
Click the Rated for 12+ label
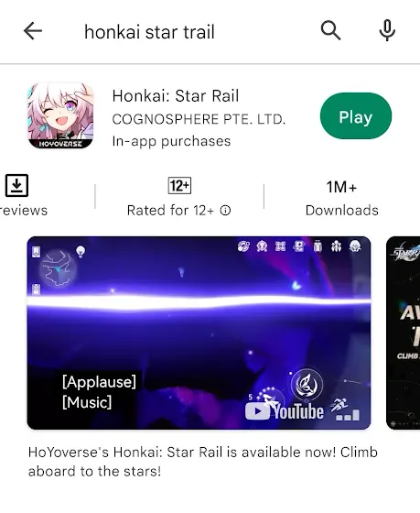coord(170,211)
